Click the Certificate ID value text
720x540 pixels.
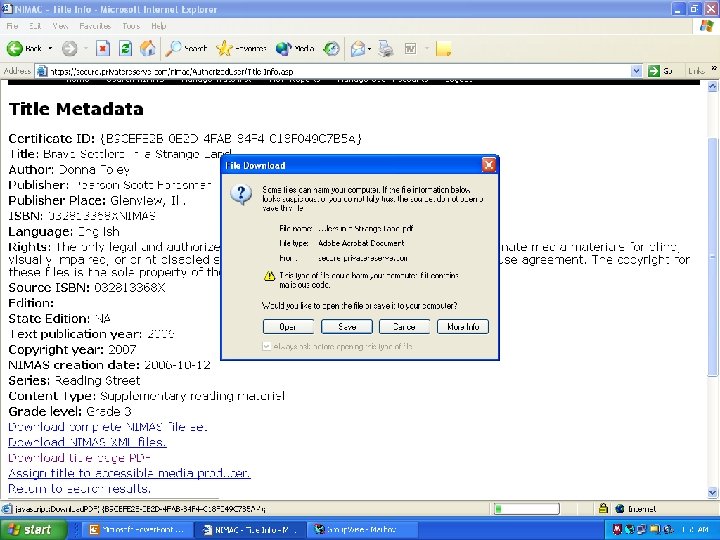[x=231, y=138]
